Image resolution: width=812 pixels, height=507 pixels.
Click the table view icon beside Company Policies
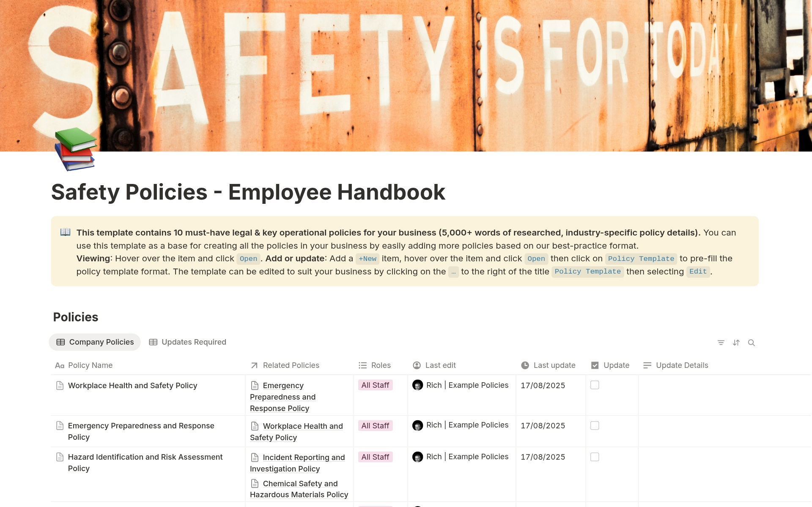tap(62, 342)
